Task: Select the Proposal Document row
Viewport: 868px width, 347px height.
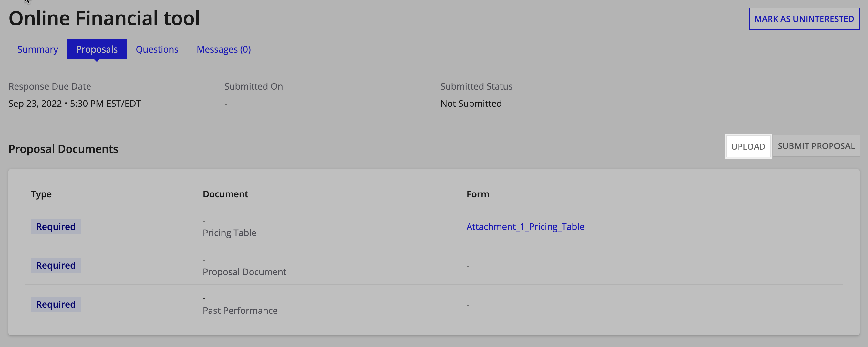Action: click(x=244, y=272)
